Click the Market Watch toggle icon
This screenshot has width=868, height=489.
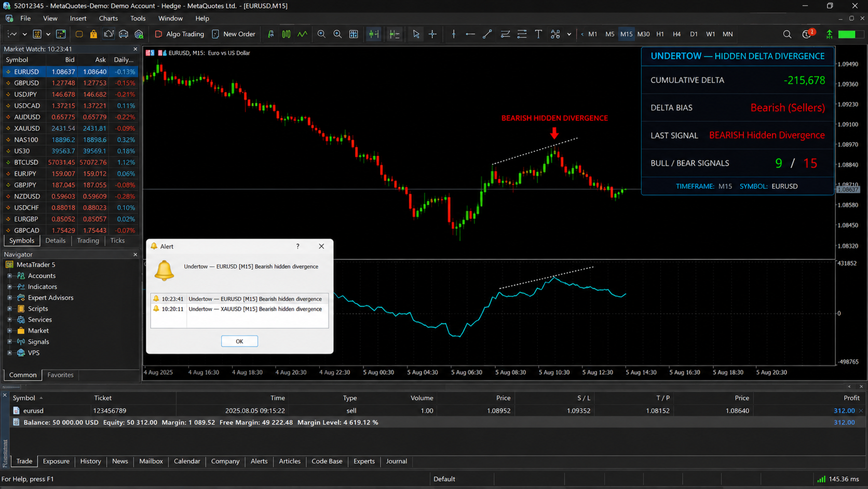point(61,34)
